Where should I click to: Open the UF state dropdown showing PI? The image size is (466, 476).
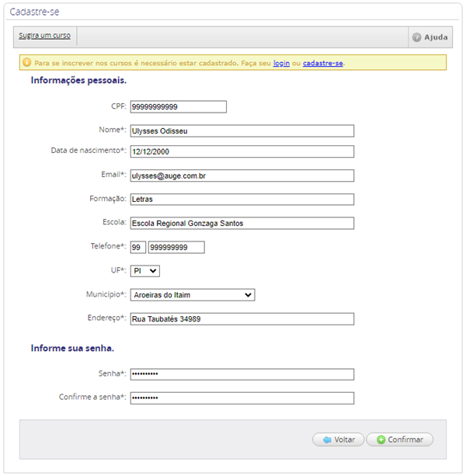coord(145,271)
